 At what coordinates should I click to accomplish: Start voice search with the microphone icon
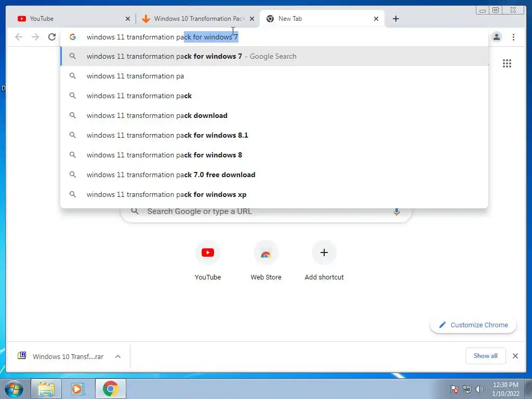[x=396, y=212]
